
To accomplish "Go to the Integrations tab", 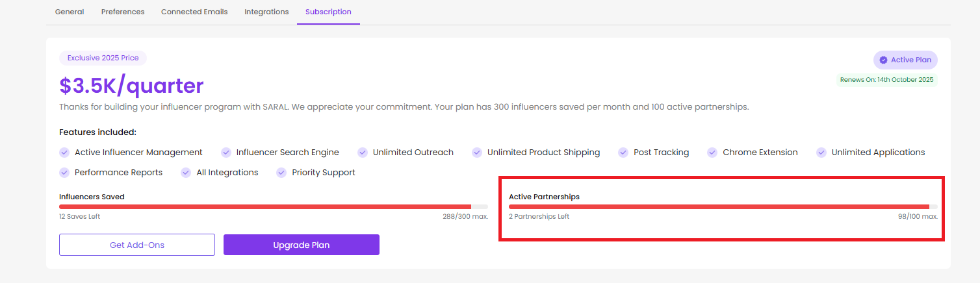I will tap(266, 12).
